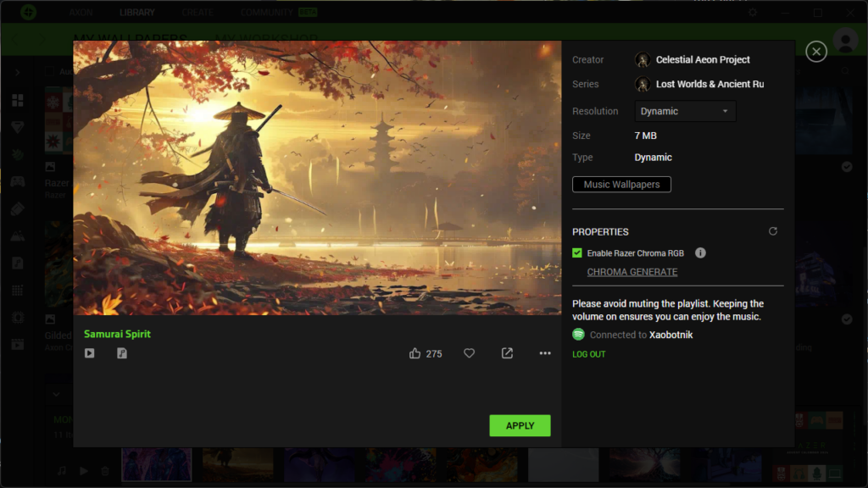Open the user profile avatar

click(845, 40)
